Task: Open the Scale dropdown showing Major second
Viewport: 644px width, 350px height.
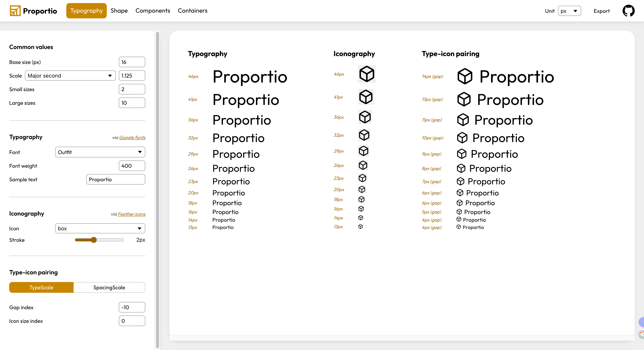Action: coord(70,75)
